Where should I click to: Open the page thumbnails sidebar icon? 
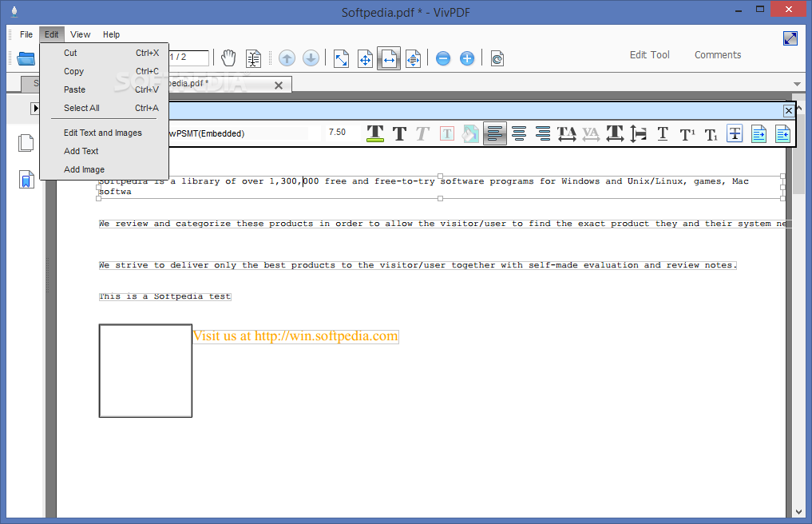pyautogui.click(x=26, y=143)
